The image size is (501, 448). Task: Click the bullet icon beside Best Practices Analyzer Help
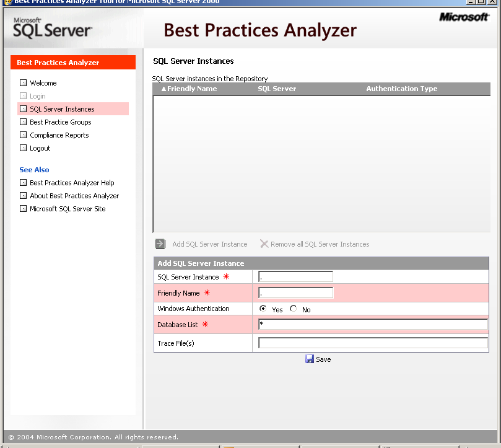(x=23, y=183)
